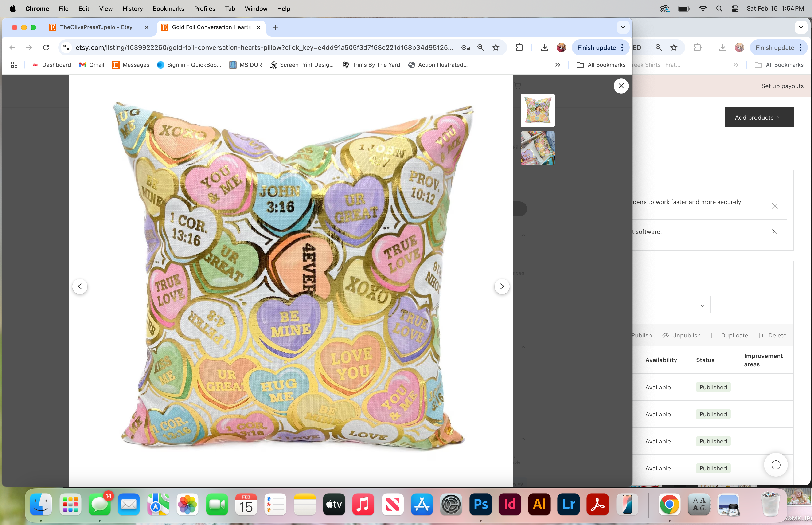The width and height of the screenshot is (812, 525).
Task: Close the image lightbox overlay
Action: click(621, 86)
